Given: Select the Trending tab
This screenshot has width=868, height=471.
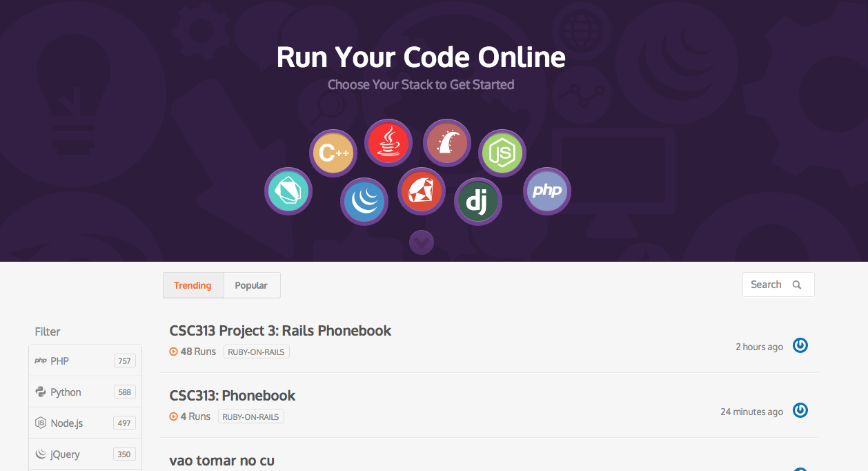Looking at the screenshot, I should [x=193, y=285].
